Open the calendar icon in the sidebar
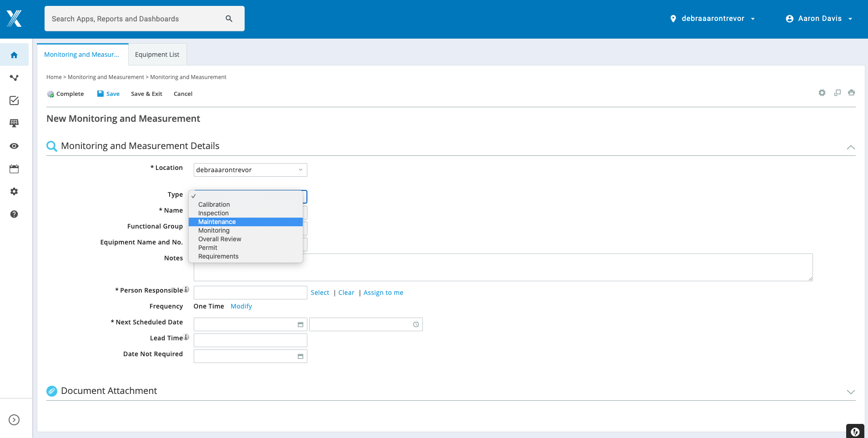The height and width of the screenshot is (438, 868). [14, 169]
